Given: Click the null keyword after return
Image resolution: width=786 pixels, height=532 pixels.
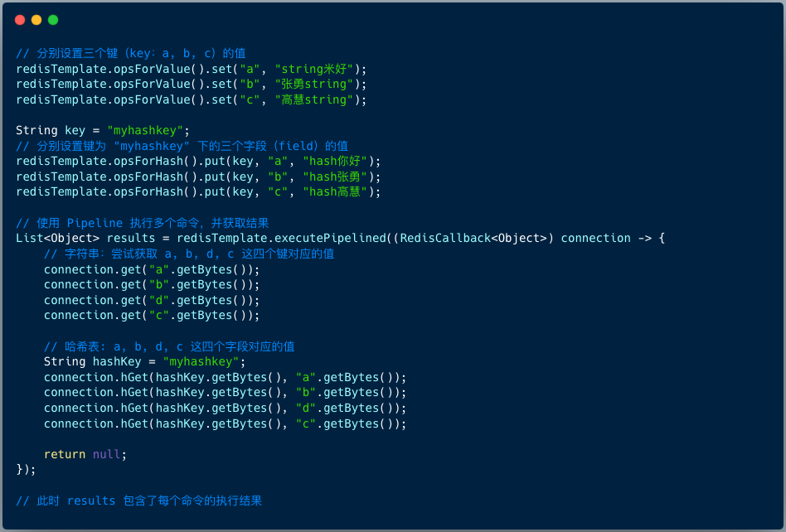Looking at the screenshot, I should 106,454.
